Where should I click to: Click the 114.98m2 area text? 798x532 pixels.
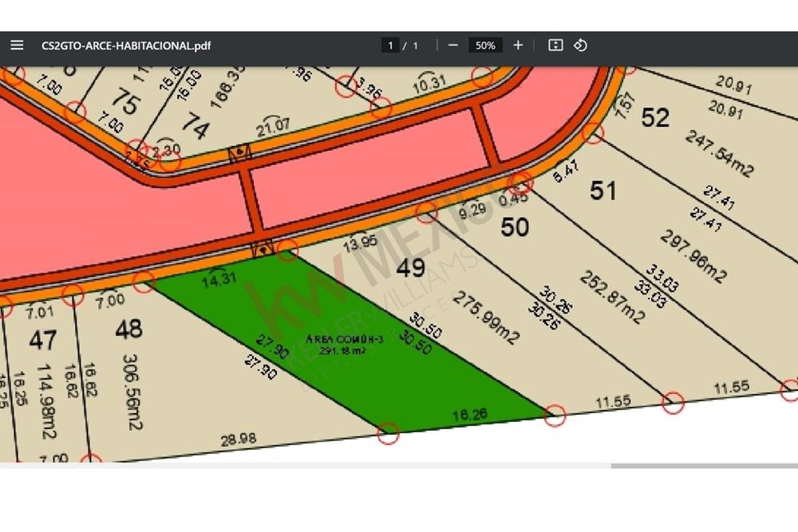[47, 401]
